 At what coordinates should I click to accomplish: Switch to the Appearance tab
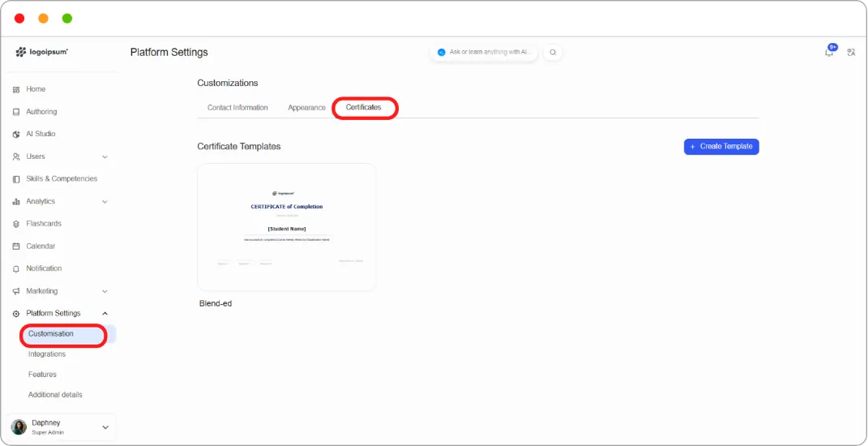(x=306, y=108)
